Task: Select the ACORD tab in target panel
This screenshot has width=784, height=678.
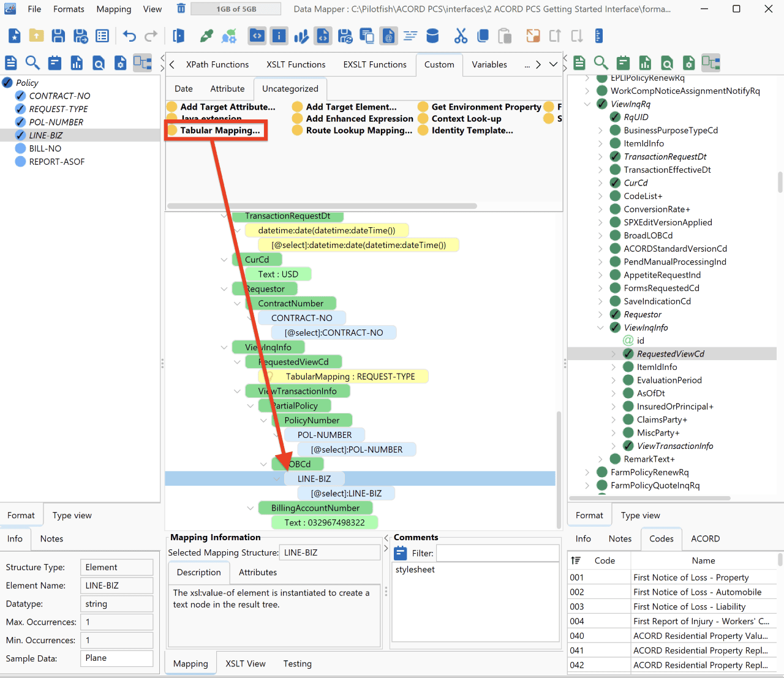Action: coord(706,539)
